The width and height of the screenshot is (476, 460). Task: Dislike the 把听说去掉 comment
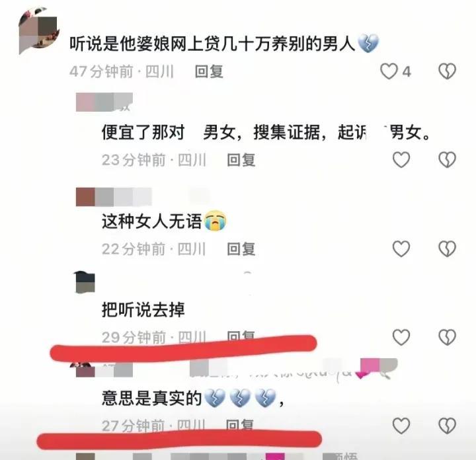(x=447, y=337)
